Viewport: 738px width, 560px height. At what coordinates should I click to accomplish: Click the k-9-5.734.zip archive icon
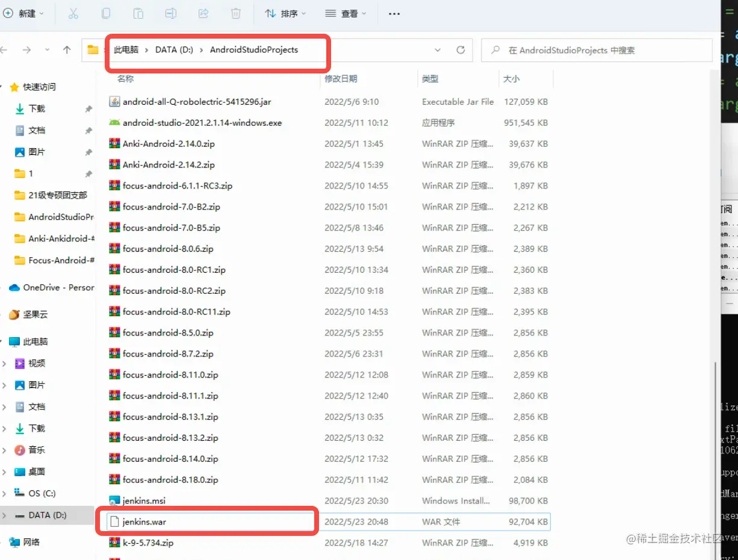114,543
